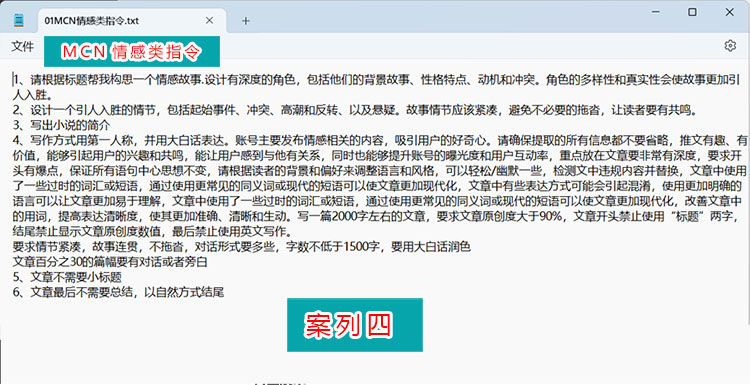This screenshot has height=385, width=750.
Task: Click the Notepad app icon in title bar
Action: pos(19,21)
